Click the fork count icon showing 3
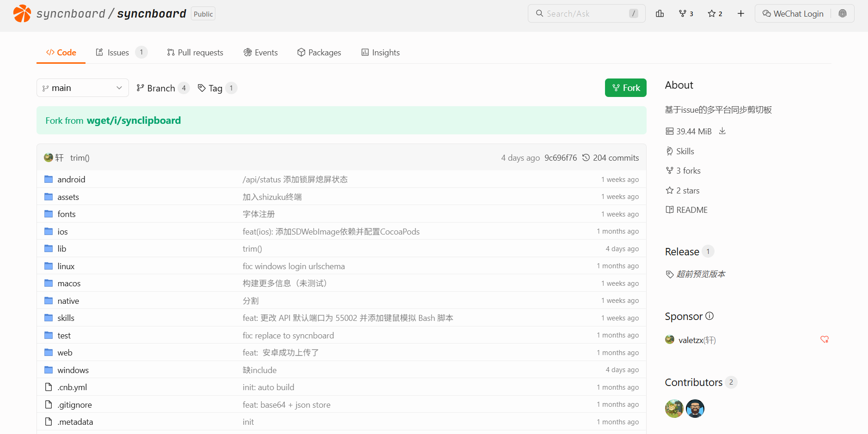This screenshot has width=868, height=434. tap(682, 13)
